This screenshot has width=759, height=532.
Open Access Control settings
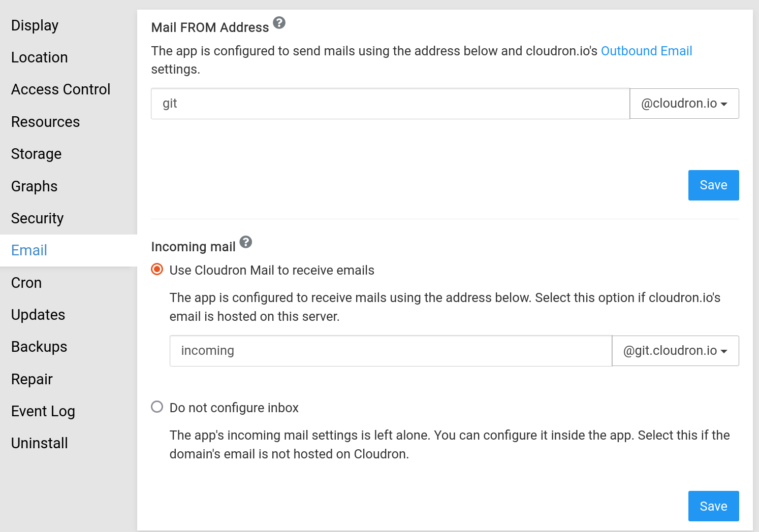point(60,89)
